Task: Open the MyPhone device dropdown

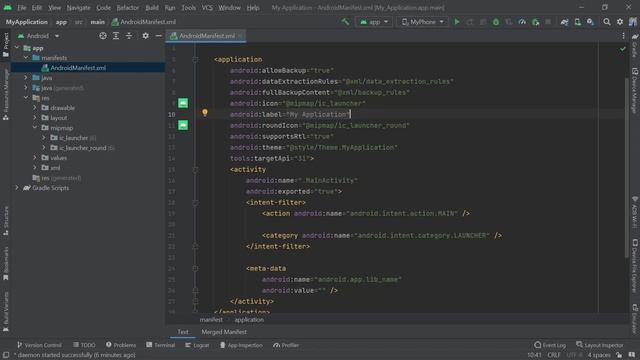Action: pyautogui.click(x=422, y=22)
